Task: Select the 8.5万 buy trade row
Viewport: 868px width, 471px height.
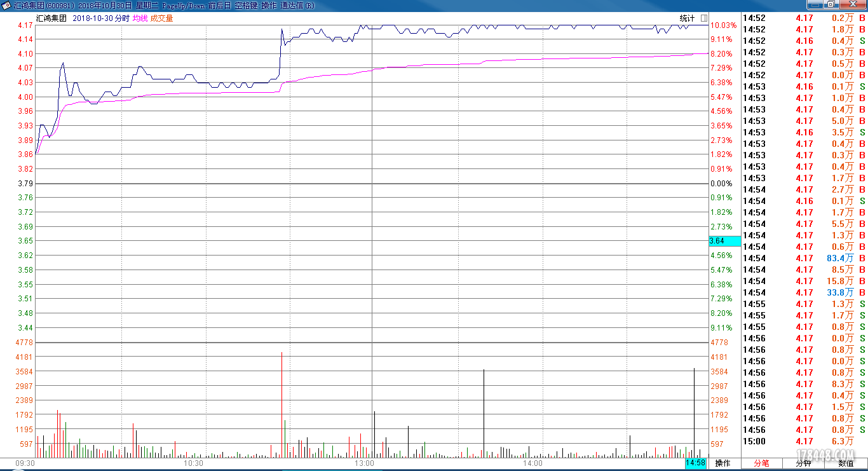Action: tap(804, 270)
